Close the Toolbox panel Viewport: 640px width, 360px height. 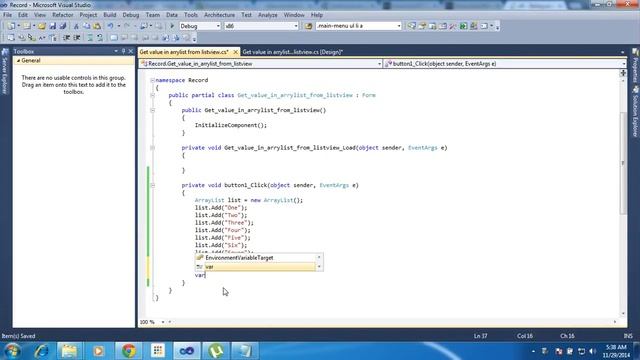pyautogui.click(x=131, y=51)
